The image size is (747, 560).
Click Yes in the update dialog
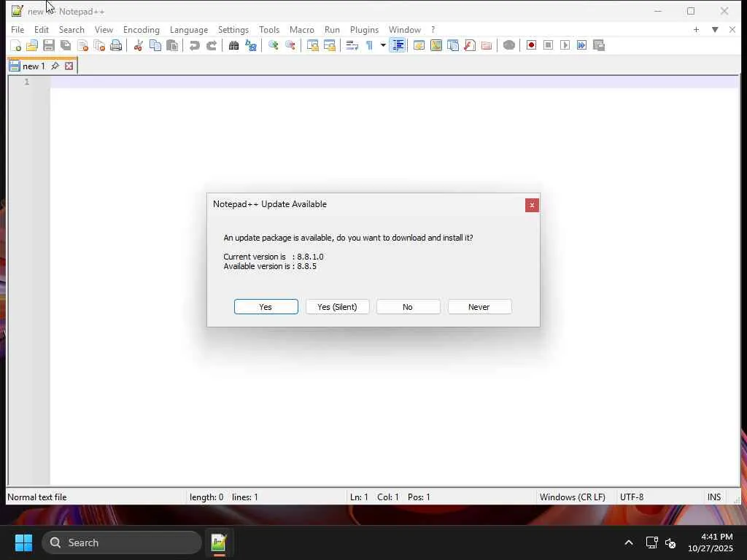[266, 307]
